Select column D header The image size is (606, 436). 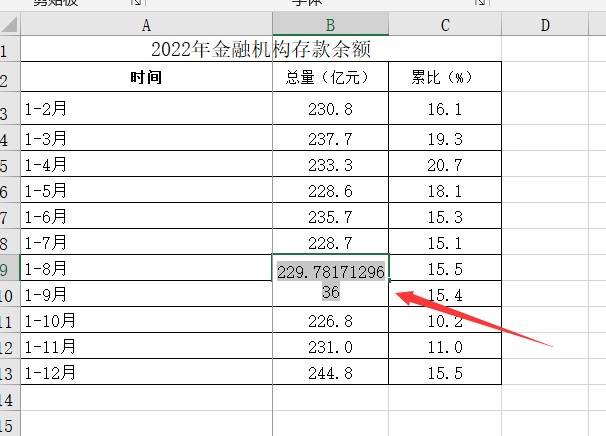[545, 24]
